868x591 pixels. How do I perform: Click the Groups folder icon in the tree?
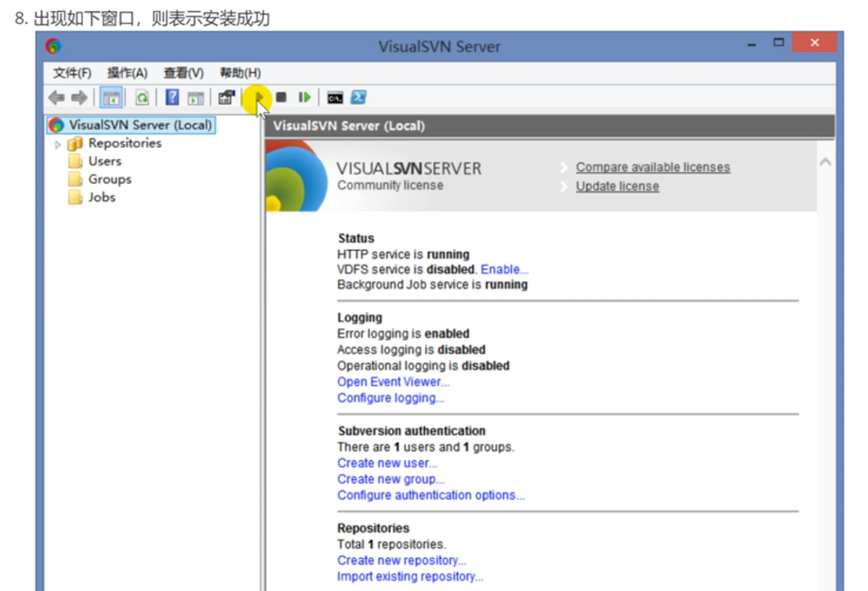[75, 179]
